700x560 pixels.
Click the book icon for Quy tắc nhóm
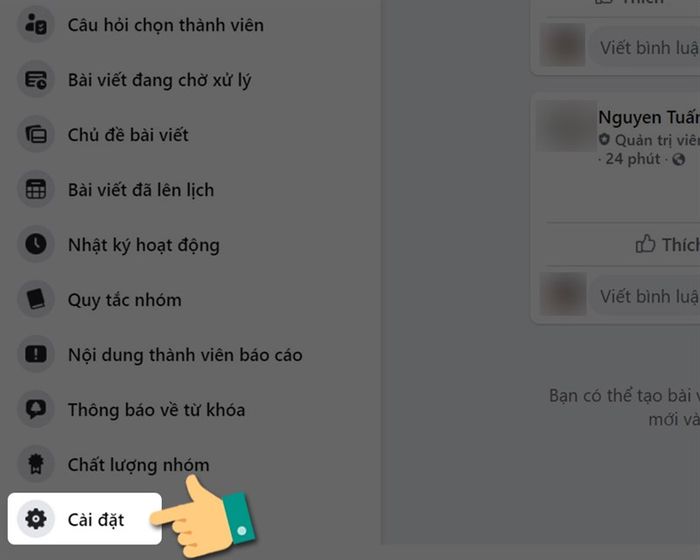click(36, 299)
